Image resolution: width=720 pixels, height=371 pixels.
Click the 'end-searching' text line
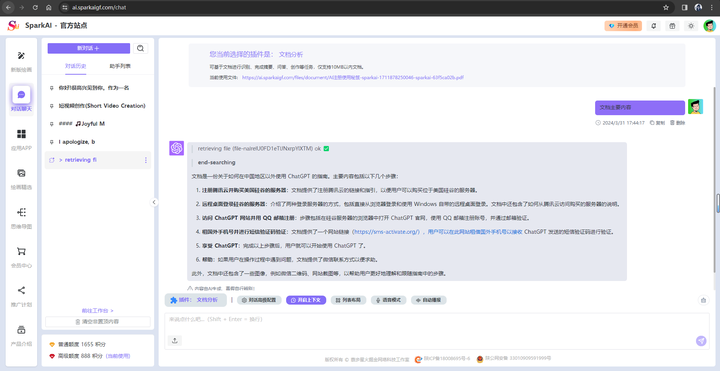(x=216, y=163)
